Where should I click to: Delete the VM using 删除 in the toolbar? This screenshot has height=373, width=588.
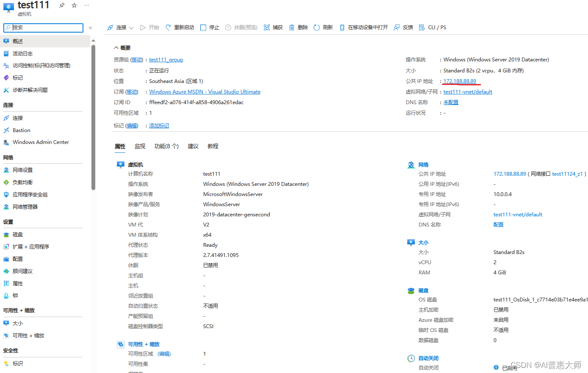(298, 28)
